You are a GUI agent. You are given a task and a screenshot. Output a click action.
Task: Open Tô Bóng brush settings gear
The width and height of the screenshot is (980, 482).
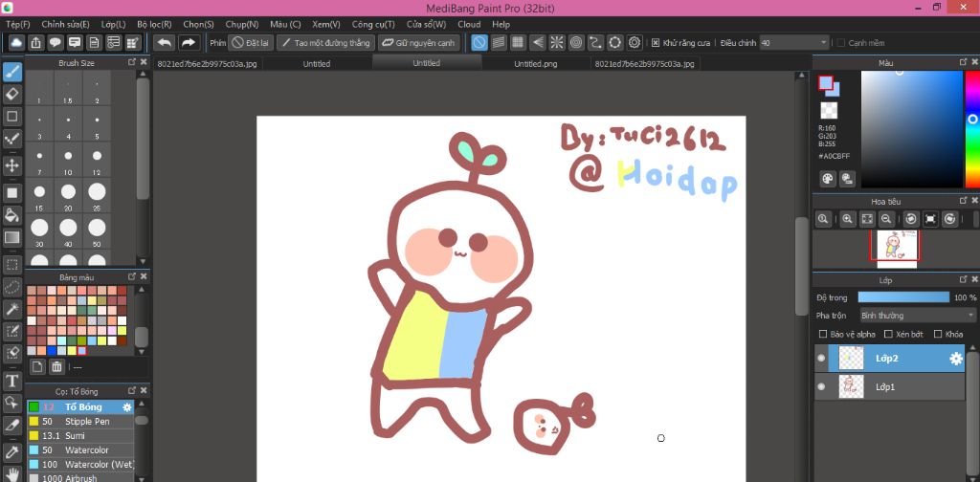[x=127, y=407]
